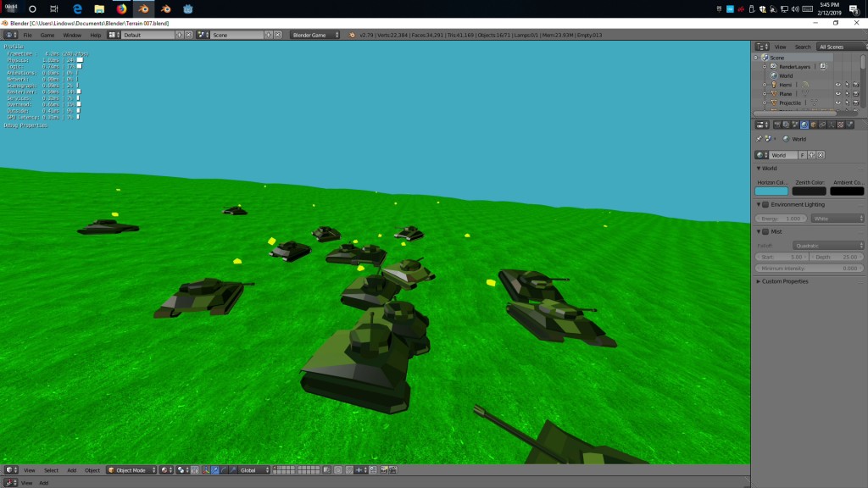Viewport: 868px width, 488px height.
Task: Open the Render properties tab
Action: click(777, 125)
